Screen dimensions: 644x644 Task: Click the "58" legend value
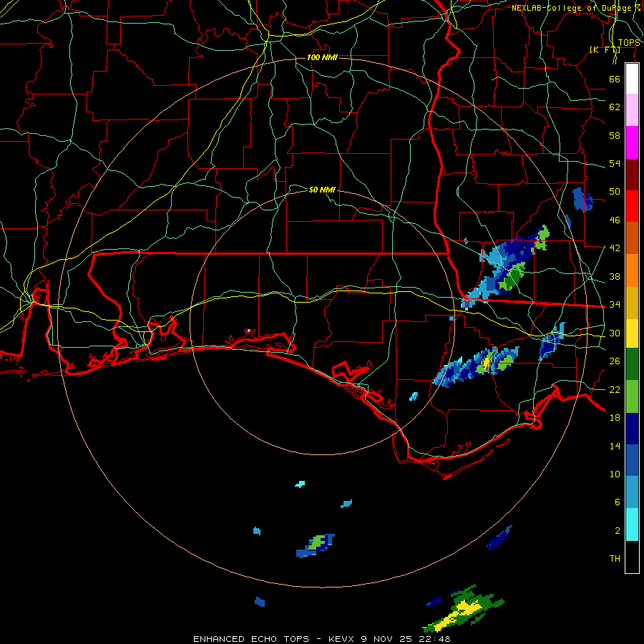click(615, 135)
